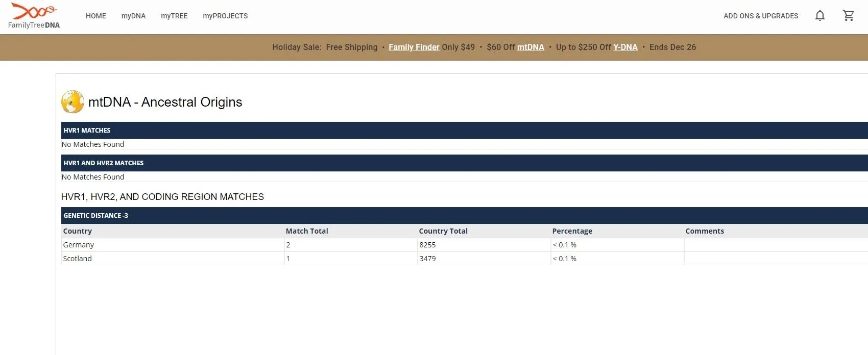The width and height of the screenshot is (868, 355).
Task: Open the myTREE menu
Action: pos(174,16)
